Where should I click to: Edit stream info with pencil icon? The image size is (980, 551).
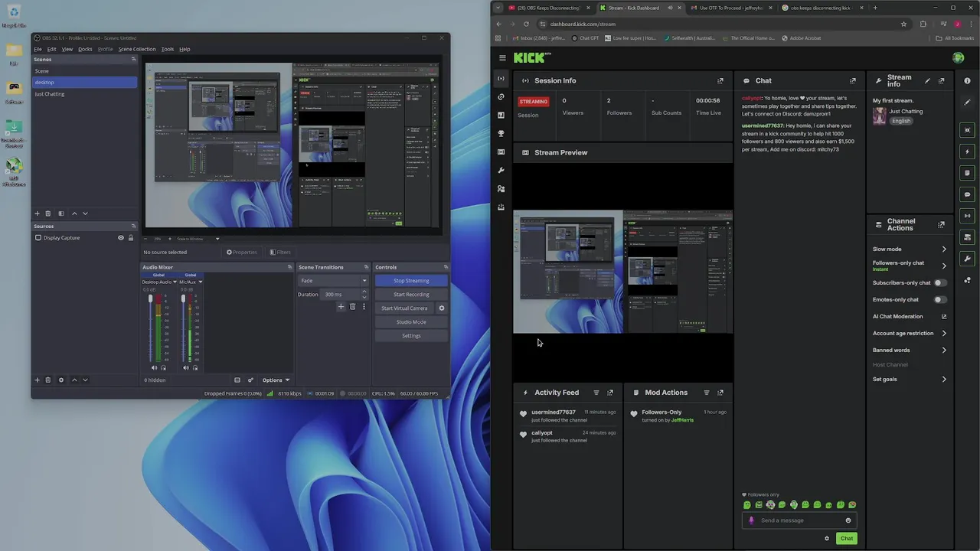coord(928,80)
